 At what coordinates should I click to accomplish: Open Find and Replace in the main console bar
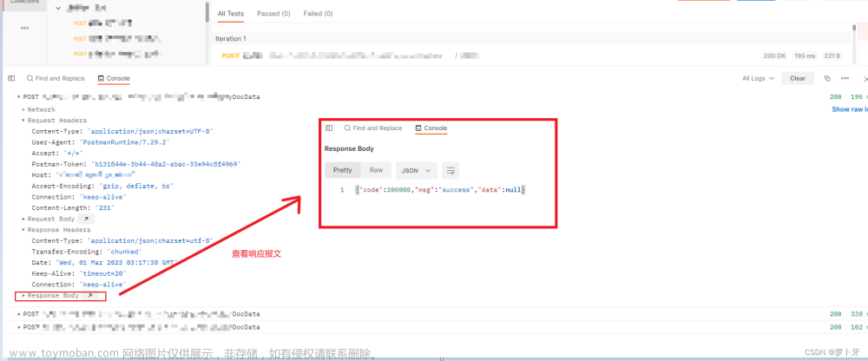click(x=56, y=79)
